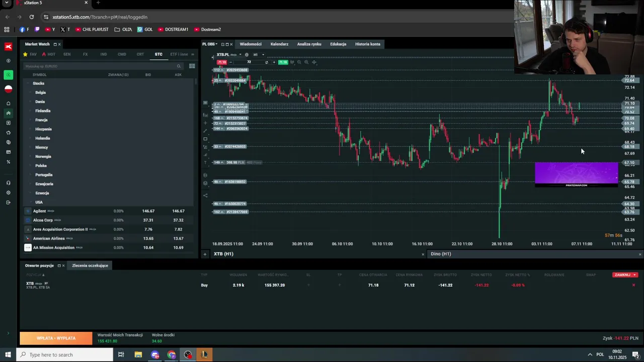The width and height of the screenshot is (644, 362).
Task: Select the American Airlines row
Action: [x=108, y=238]
